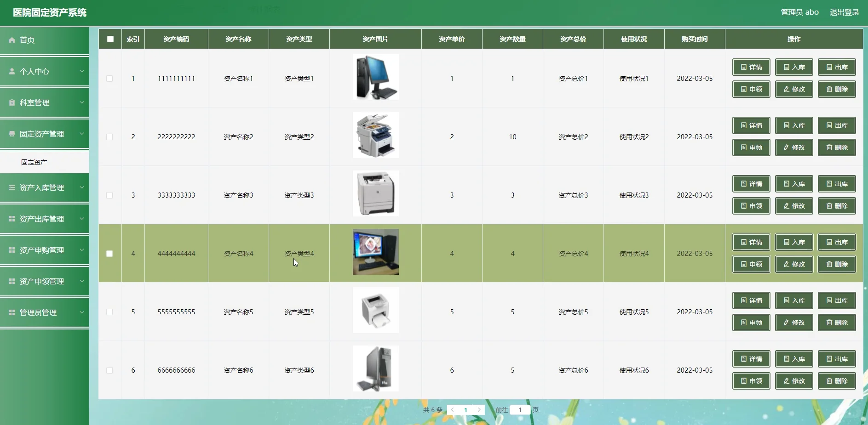Expand the 资产申购管理 menu chevron
The height and width of the screenshot is (425, 868).
[x=82, y=250]
